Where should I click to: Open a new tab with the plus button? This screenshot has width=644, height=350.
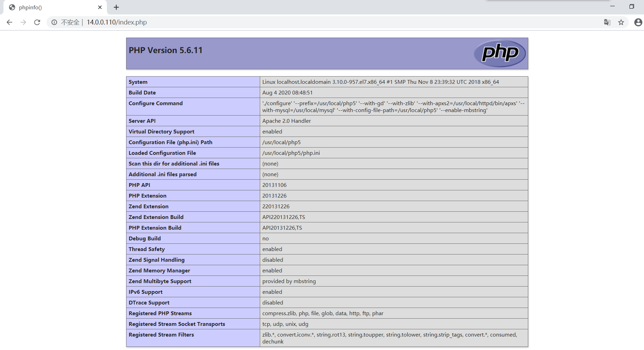[x=116, y=7]
